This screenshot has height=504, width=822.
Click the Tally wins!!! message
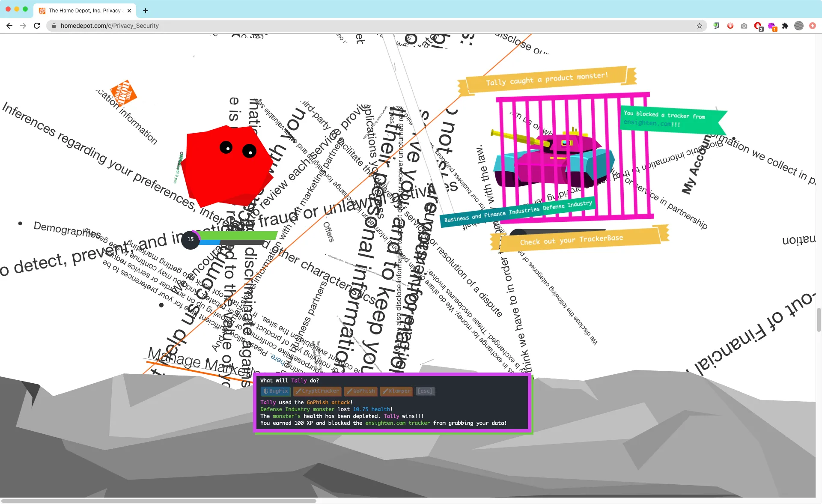pos(404,416)
